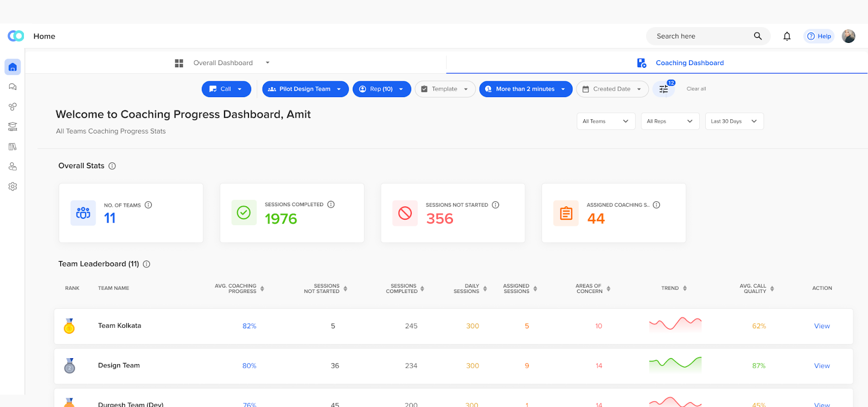The width and height of the screenshot is (868, 407).
Task: Click the app logo in top left
Action: [16, 36]
